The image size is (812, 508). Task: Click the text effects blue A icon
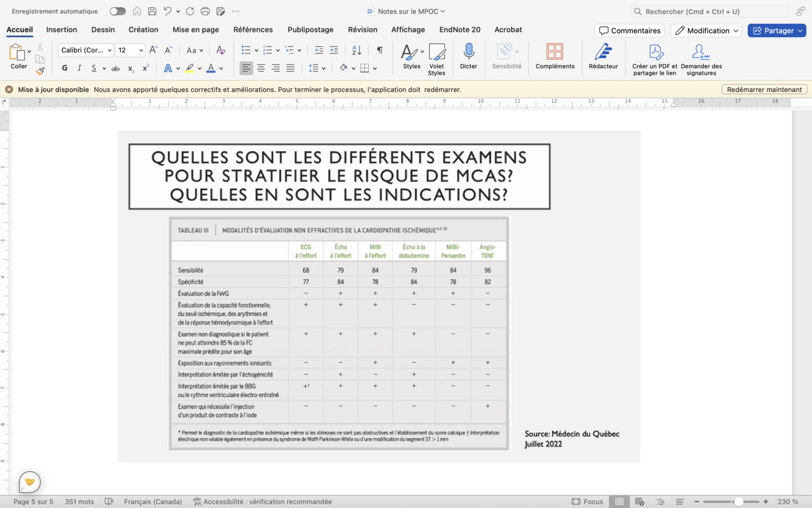(x=168, y=68)
